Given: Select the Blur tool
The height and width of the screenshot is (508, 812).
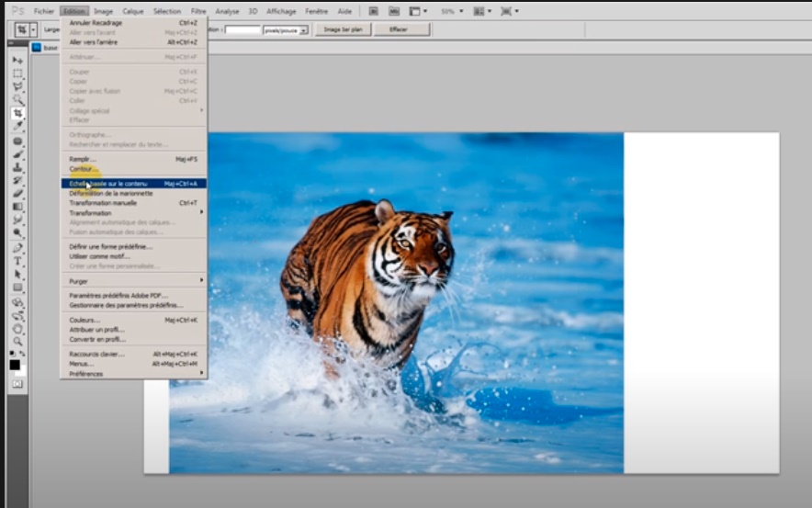Looking at the screenshot, I should pos(17,220).
